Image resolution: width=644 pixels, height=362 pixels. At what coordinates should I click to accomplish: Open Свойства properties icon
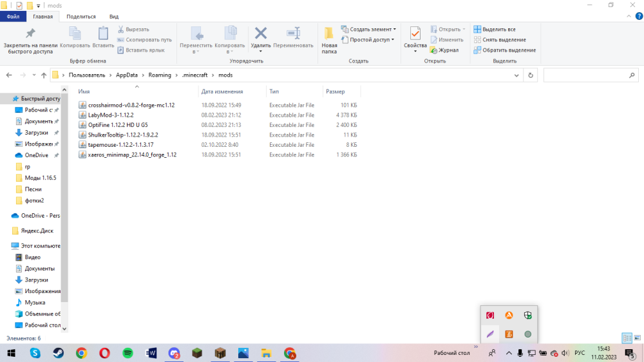click(415, 33)
